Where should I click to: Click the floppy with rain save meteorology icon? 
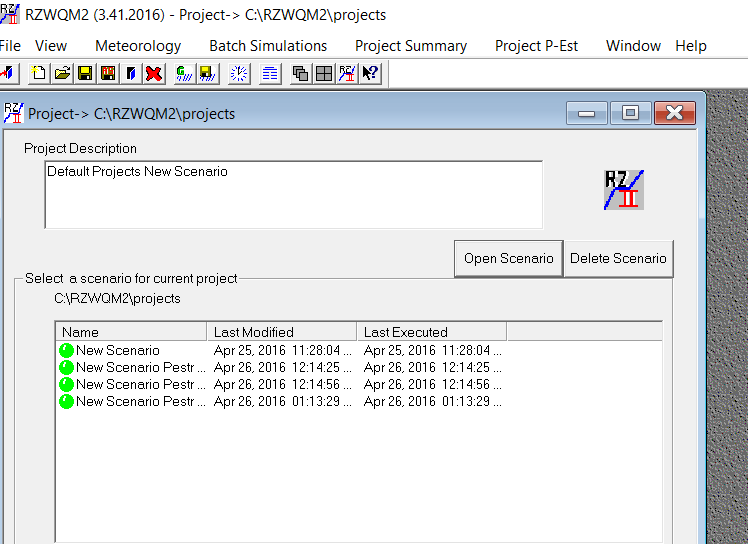click(208, 73)
